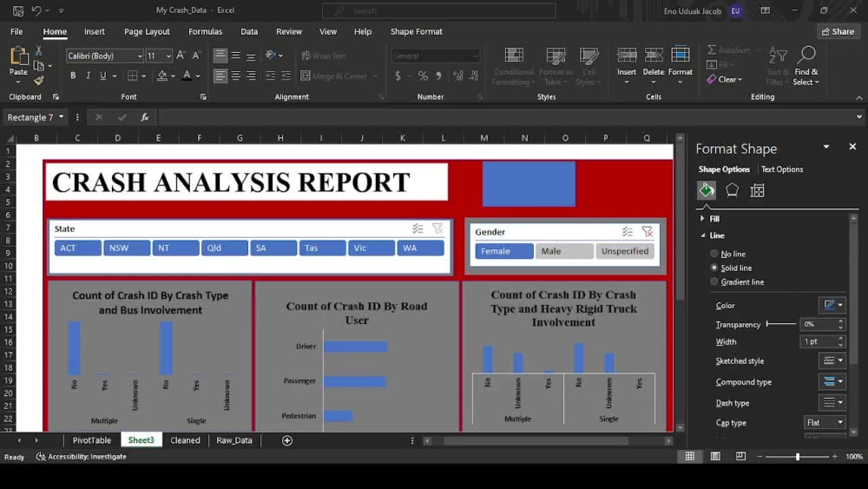Open the Effects pentagon icon
The height and width of the screenshot is (489, 868).
click(x=732, y=190)
